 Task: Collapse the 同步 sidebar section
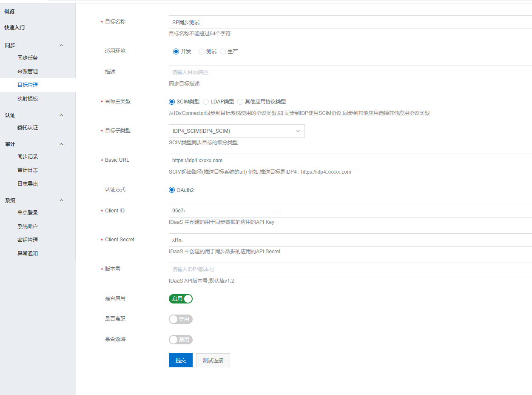pos(61,45)
